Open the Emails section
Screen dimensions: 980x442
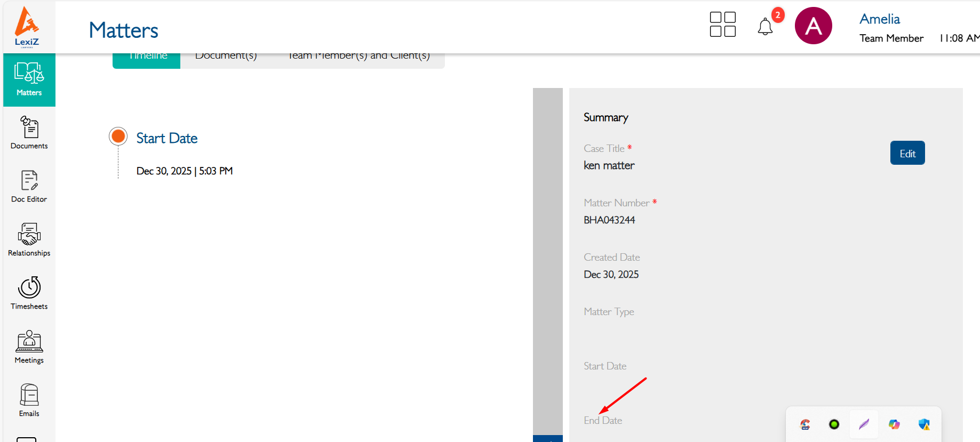(29, 400)
